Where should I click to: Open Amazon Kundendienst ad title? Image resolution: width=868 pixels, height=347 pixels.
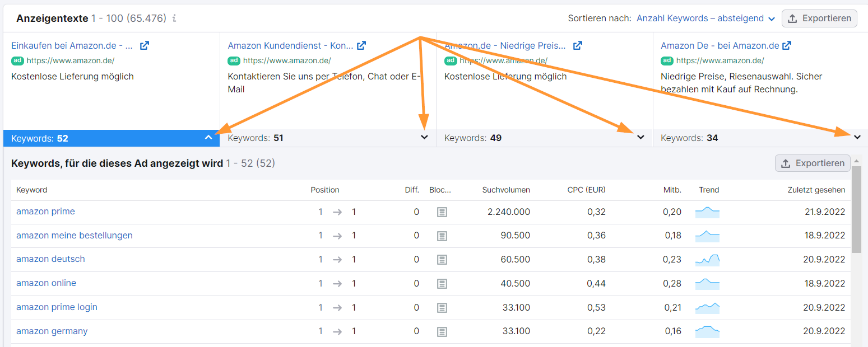coord(290,45)
